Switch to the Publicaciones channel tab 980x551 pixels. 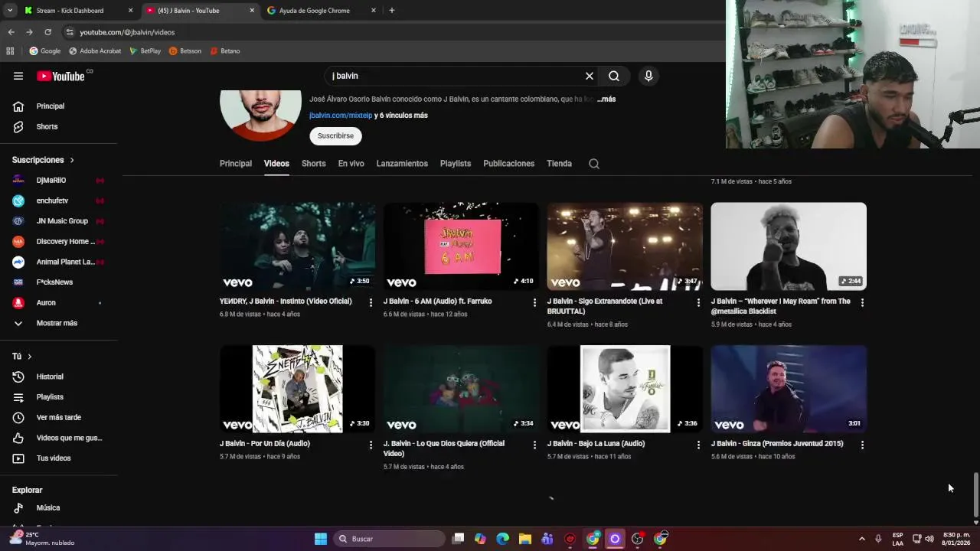508,164
